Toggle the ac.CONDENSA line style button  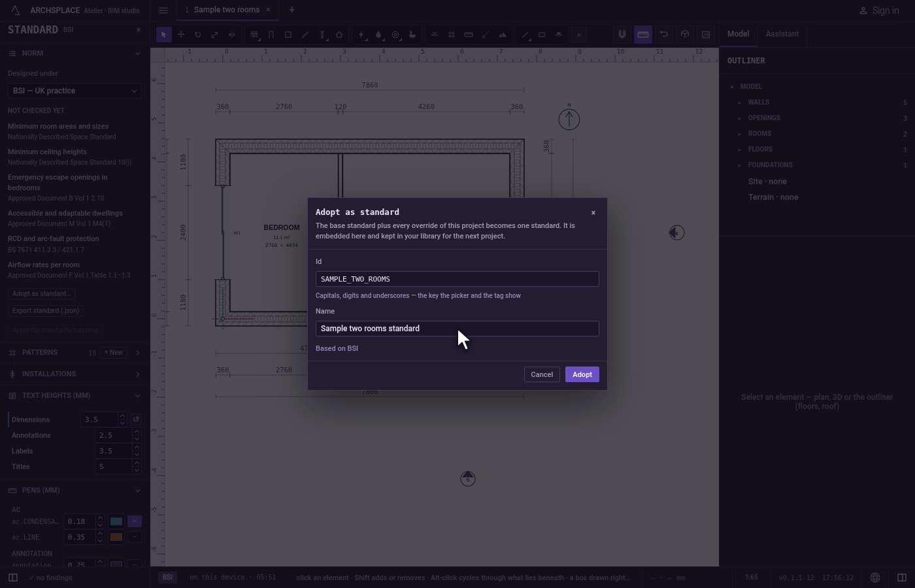pos(135,521)
